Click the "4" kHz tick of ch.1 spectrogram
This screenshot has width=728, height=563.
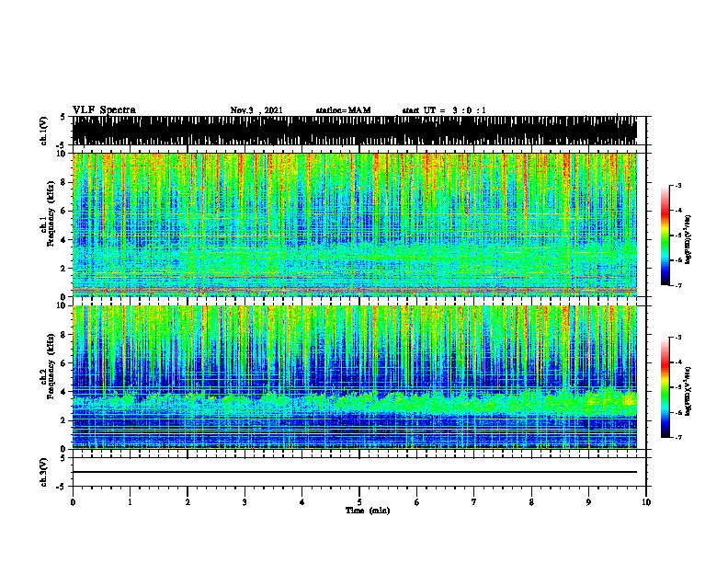[x=64, y=240]
